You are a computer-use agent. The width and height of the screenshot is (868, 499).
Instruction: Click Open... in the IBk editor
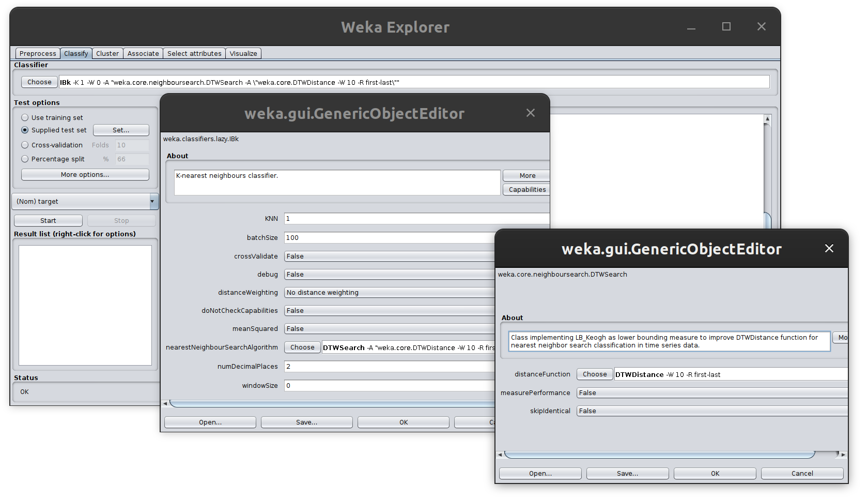pyautogui.click(x=210, y=422)
